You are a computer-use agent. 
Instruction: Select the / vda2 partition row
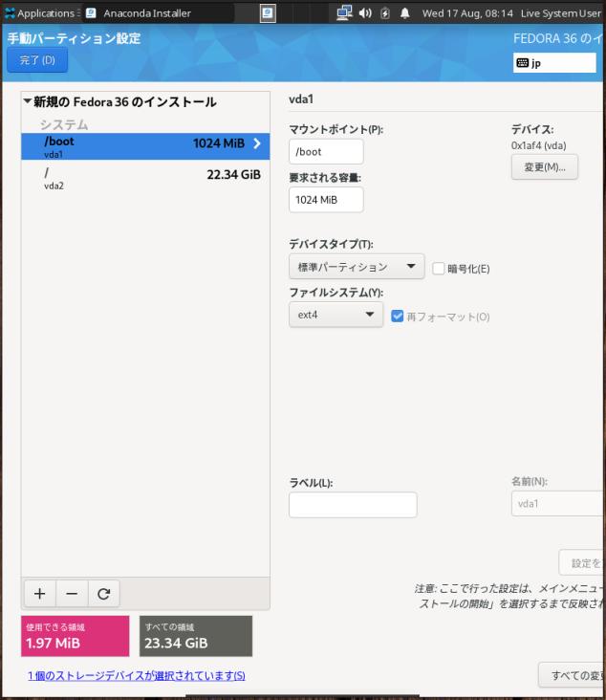click(145, 178)
